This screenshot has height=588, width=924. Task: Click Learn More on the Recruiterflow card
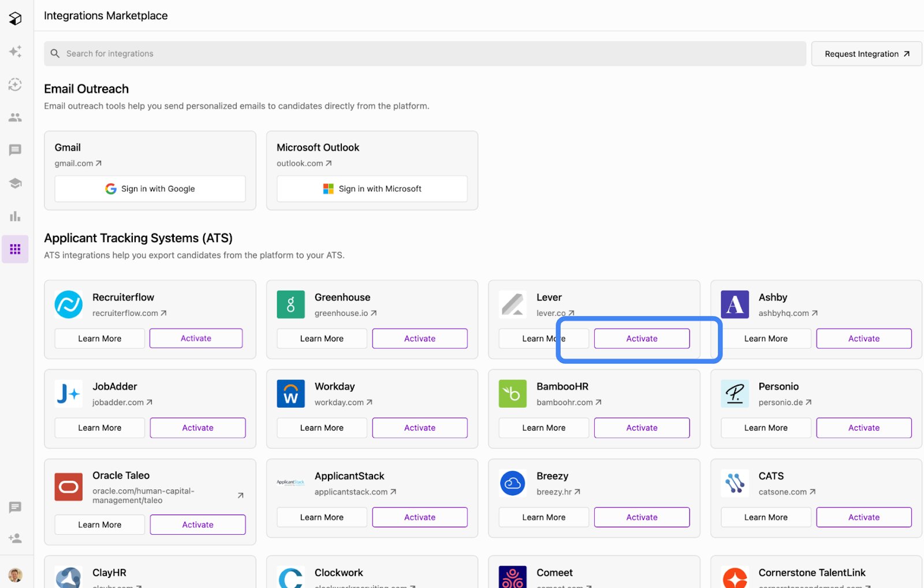tap(100, 338)
